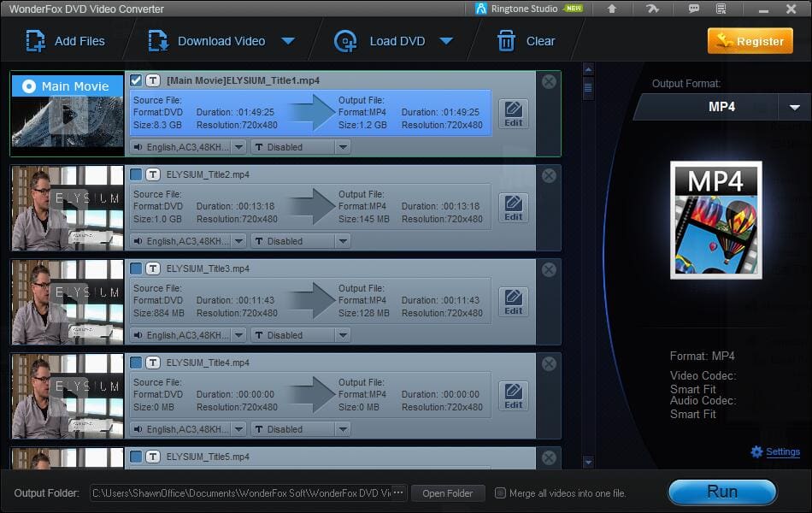Click Add Files in the toolbar
The height and width of the screenshot is (513, 812).
(65, 41)
